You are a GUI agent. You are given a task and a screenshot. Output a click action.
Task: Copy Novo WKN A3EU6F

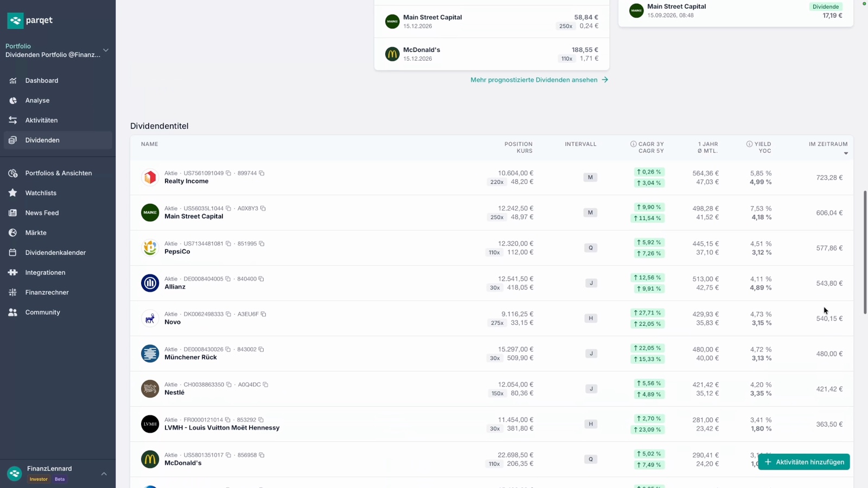click(263, 314)
